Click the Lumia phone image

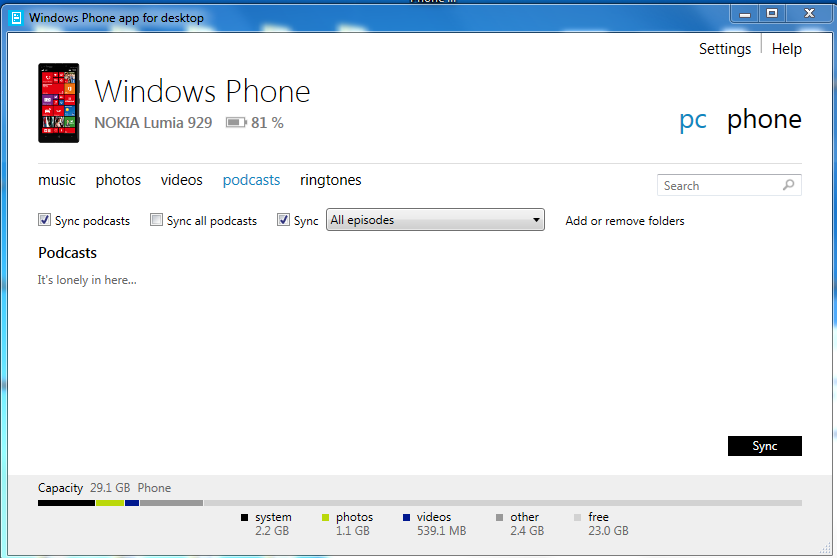tap(59, 103)
